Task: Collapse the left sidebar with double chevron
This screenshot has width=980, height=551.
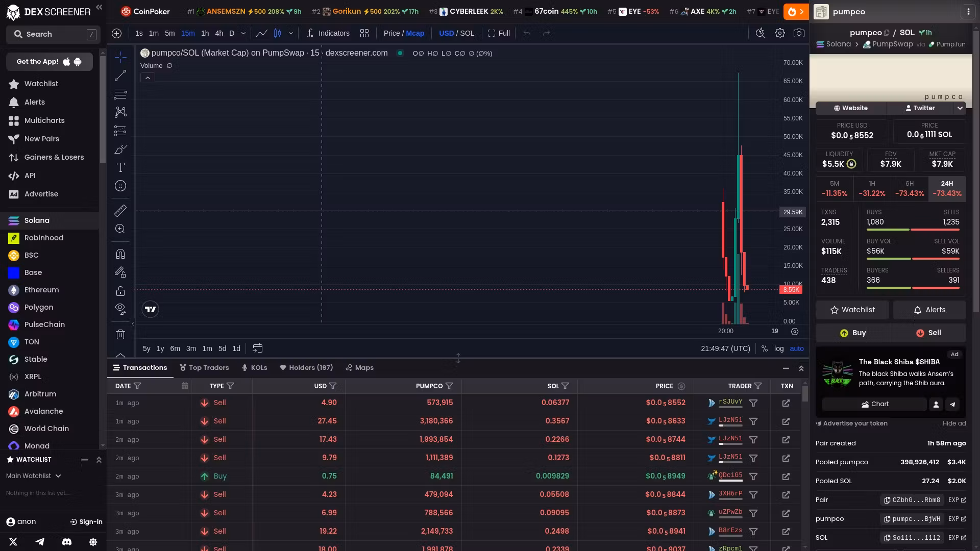Action: point(99,7)
